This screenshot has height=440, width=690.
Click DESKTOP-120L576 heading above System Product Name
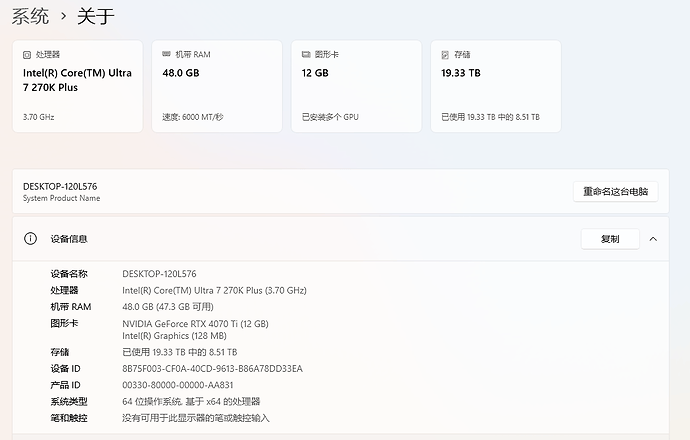tap(60, 186)
